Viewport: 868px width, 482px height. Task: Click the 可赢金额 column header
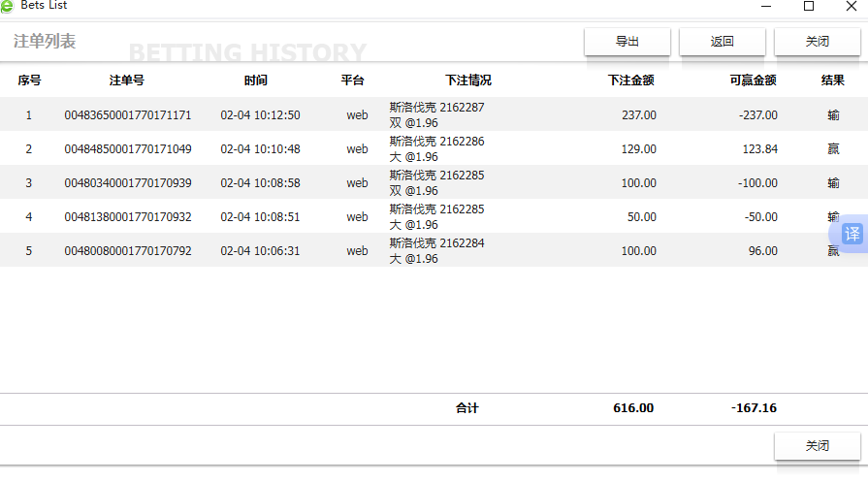pos(753,80)
